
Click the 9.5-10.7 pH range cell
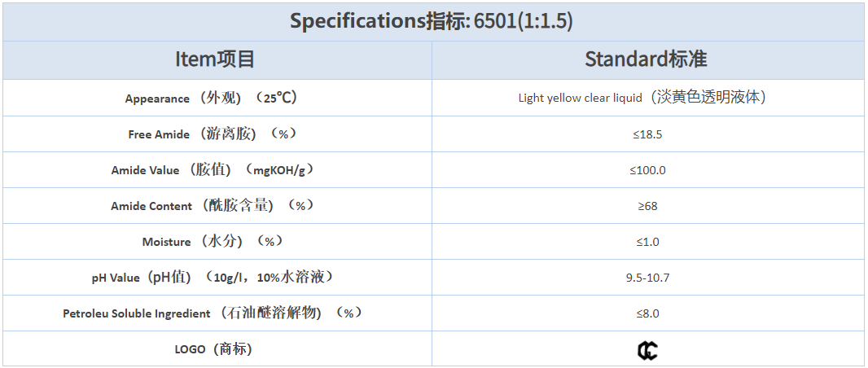[x=647, y=278]
